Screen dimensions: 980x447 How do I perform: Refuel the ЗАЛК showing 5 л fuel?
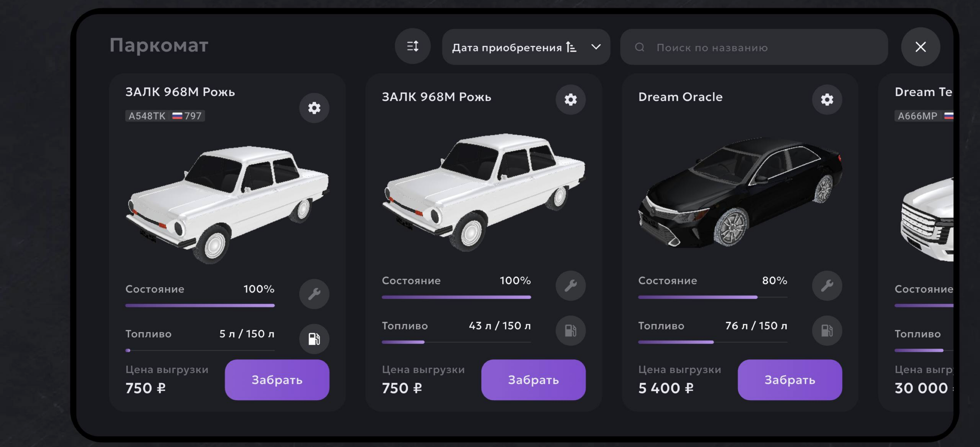pos(314,338)
